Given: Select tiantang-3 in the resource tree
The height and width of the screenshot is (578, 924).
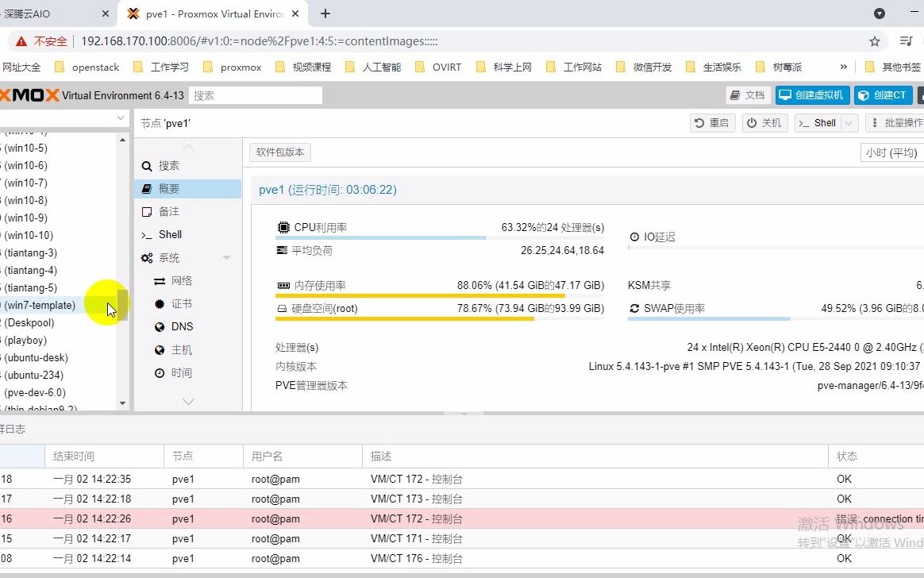Looking at the screenshot, I should pos(31,252).
